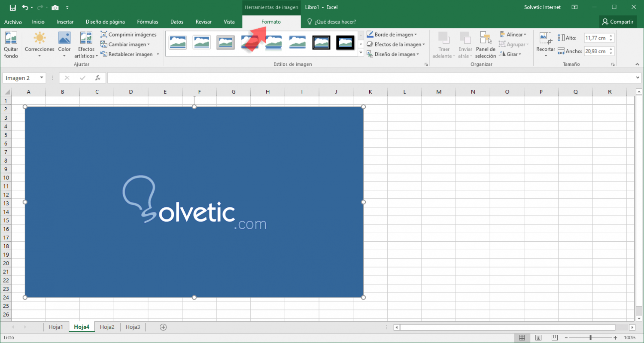
Task: Open the Girar rotation menu
Action: (x=510, y=54)
